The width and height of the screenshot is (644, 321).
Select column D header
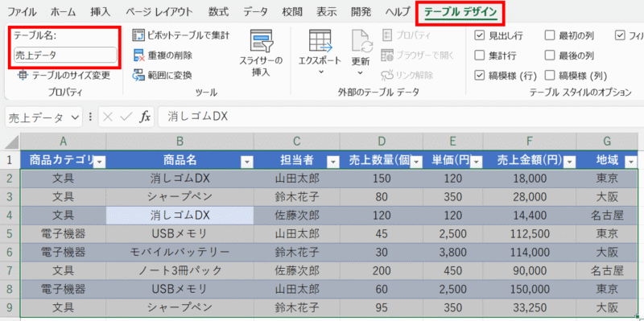tap(382, 142)
